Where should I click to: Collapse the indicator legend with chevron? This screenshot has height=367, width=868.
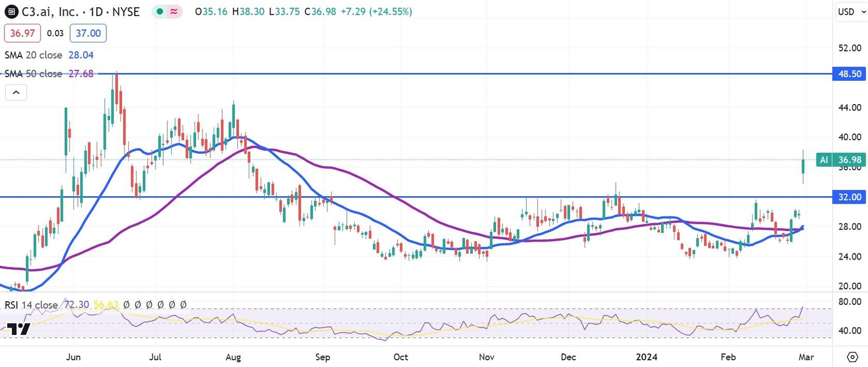[x=16, y=92]
